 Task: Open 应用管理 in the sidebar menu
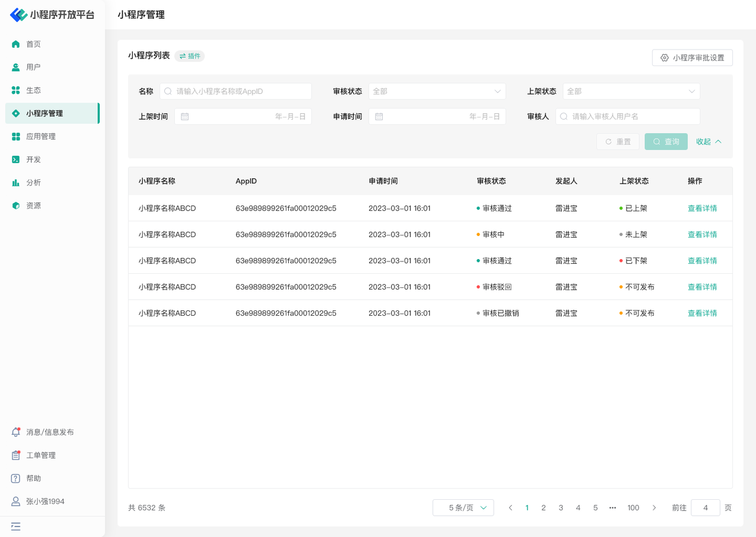click(41, 136)
